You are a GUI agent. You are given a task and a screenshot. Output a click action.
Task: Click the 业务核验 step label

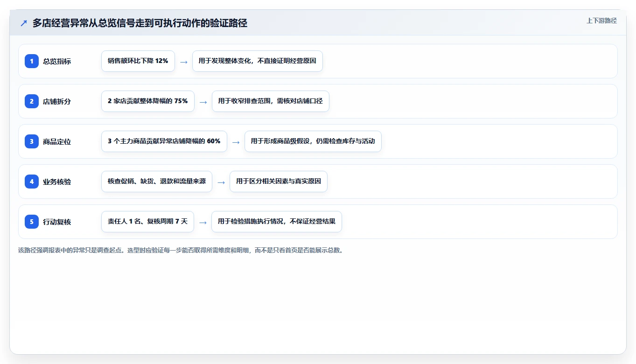[x=57, y=182]
